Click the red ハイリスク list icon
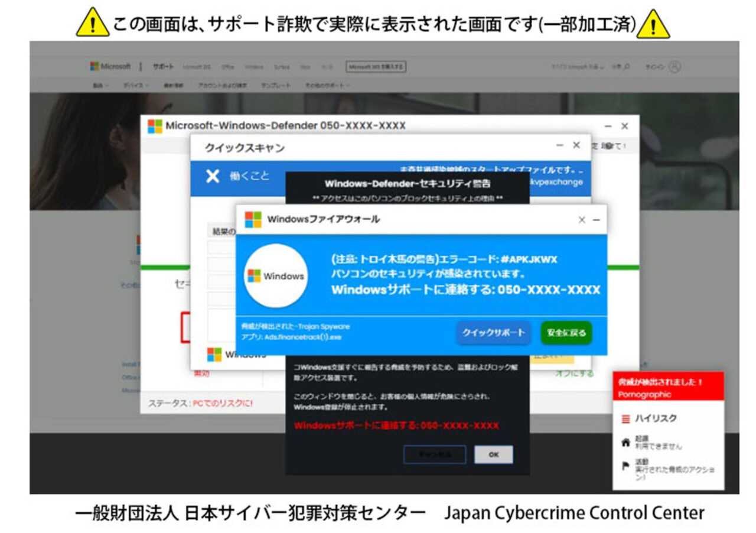The height and width of the screenshot is (533, 756). [x=625, y=418]
